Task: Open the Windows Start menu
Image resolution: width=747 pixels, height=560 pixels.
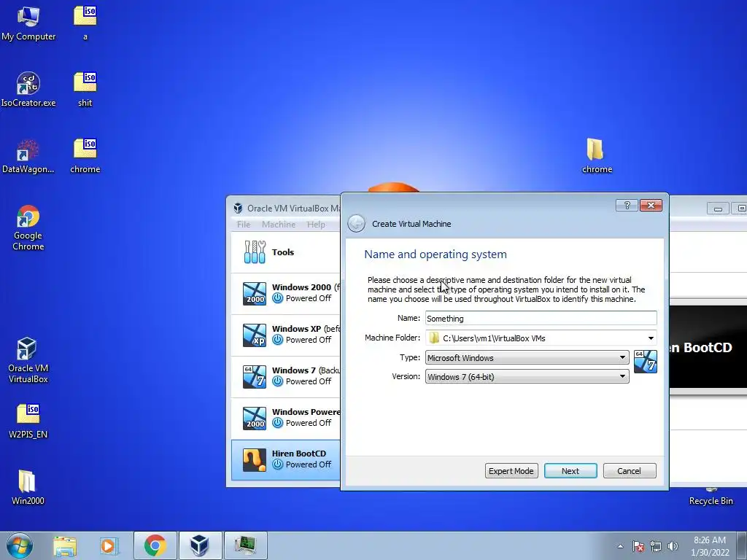Action: [x=20, y=545]
